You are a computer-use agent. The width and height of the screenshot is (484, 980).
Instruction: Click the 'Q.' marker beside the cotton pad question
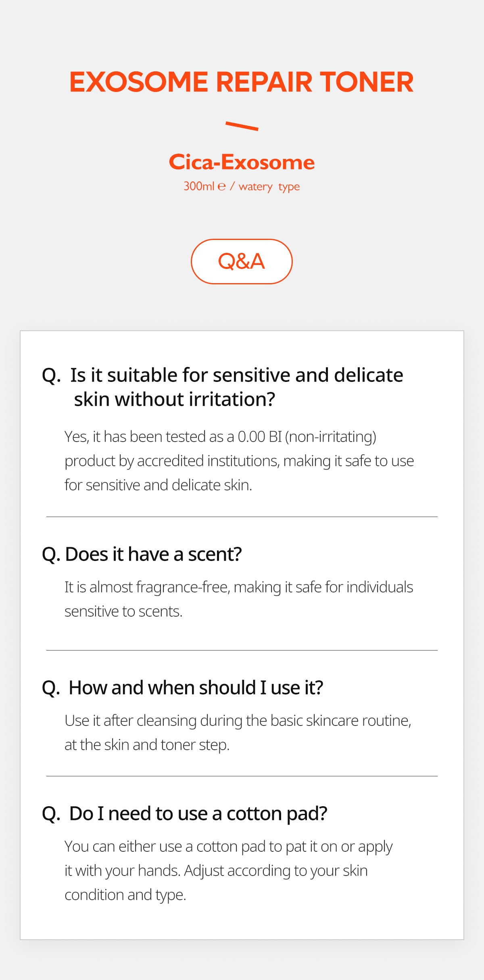(51, 814)
